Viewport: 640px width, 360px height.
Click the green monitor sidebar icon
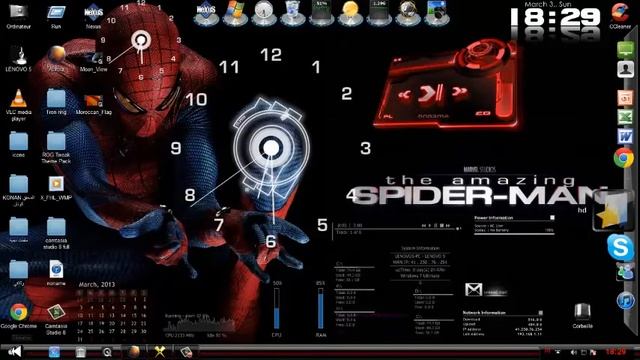[x=625, y=49]
